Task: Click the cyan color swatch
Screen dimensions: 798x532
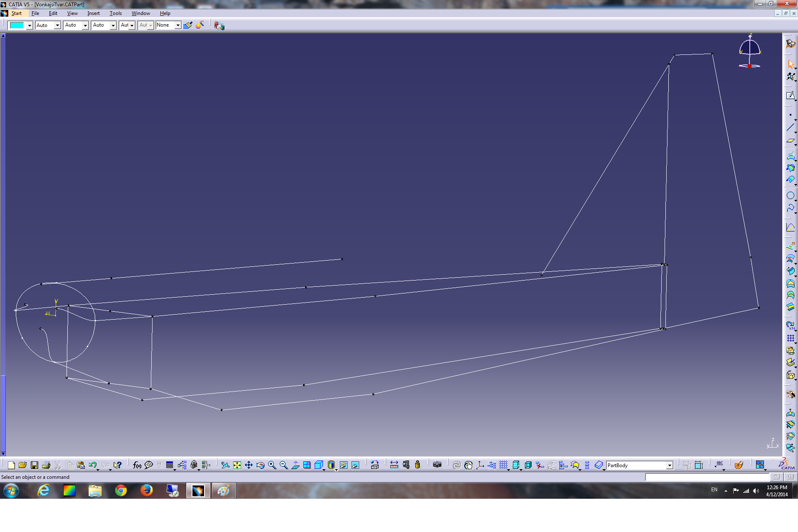Action: pyautogui.click(x=17, y=25)
